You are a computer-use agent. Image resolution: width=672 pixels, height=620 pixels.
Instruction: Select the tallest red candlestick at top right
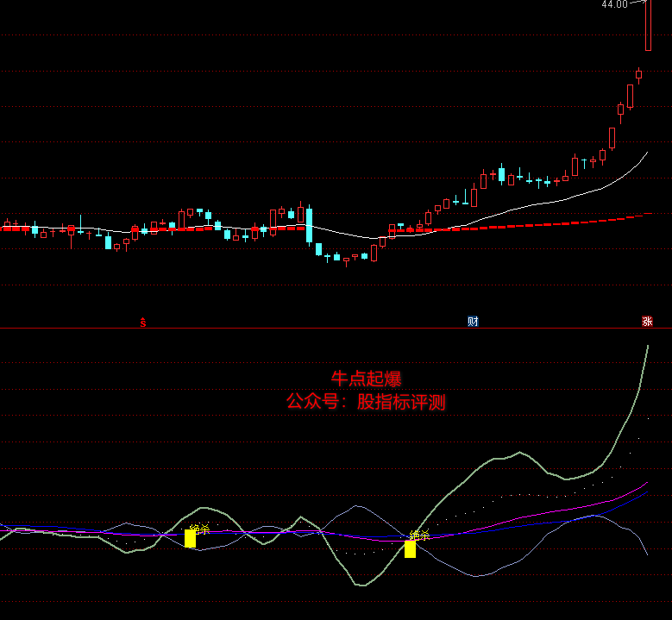click(648, 26)
